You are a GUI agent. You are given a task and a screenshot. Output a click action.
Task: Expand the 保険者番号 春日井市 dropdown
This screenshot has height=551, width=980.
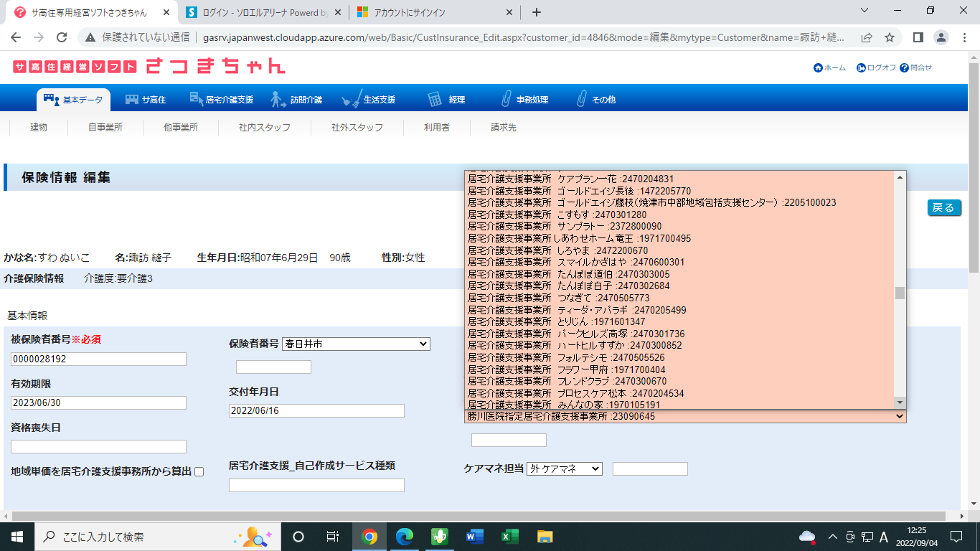356,344
